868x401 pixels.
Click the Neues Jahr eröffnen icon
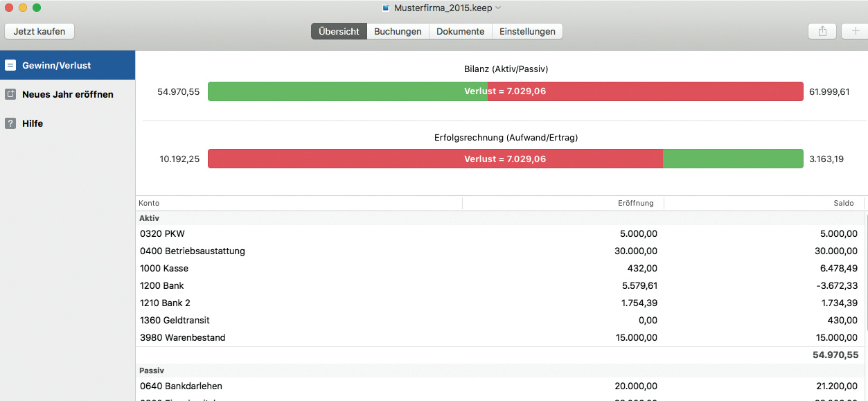[x=10, y=94]
